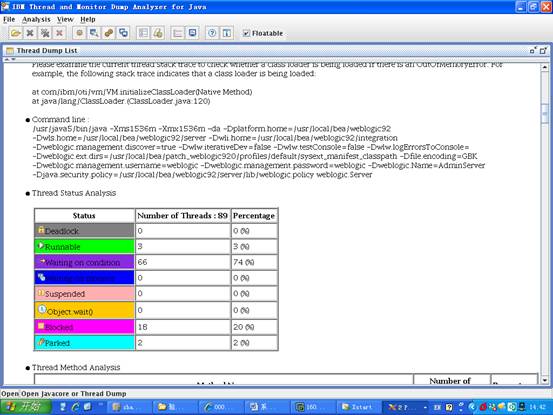This screenshot has height=415, width=553.
Task: Click the blue question mark help icon
Action: [212, 33]
